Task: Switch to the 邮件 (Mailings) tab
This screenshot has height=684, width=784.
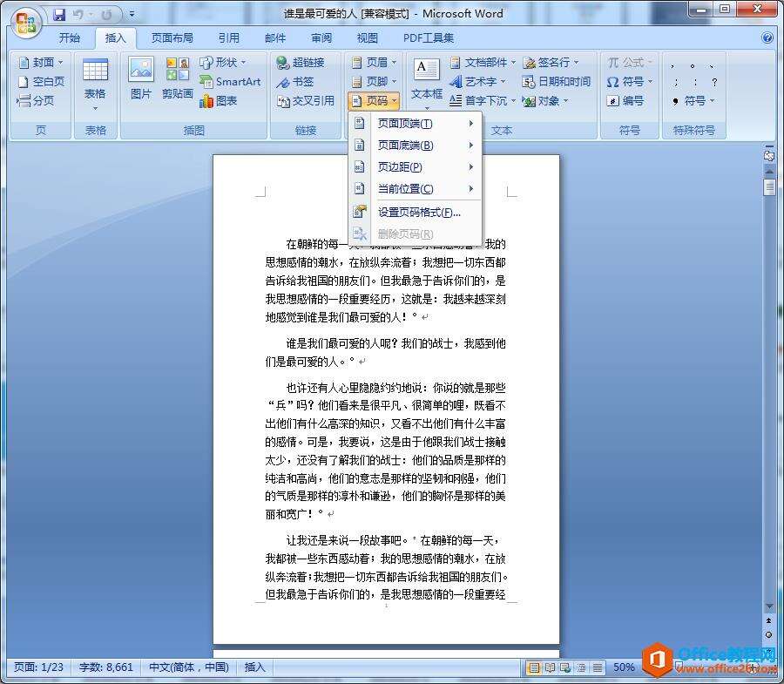Action: (275, 38)
